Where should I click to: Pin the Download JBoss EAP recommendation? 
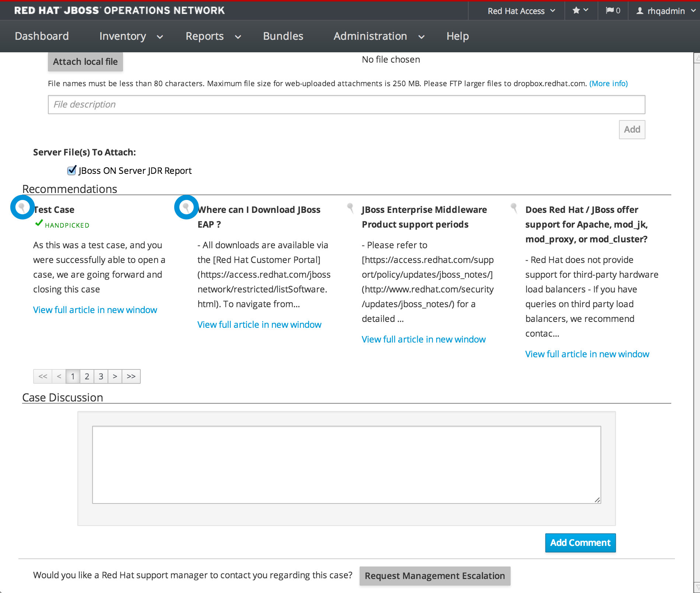pos(186,207)
